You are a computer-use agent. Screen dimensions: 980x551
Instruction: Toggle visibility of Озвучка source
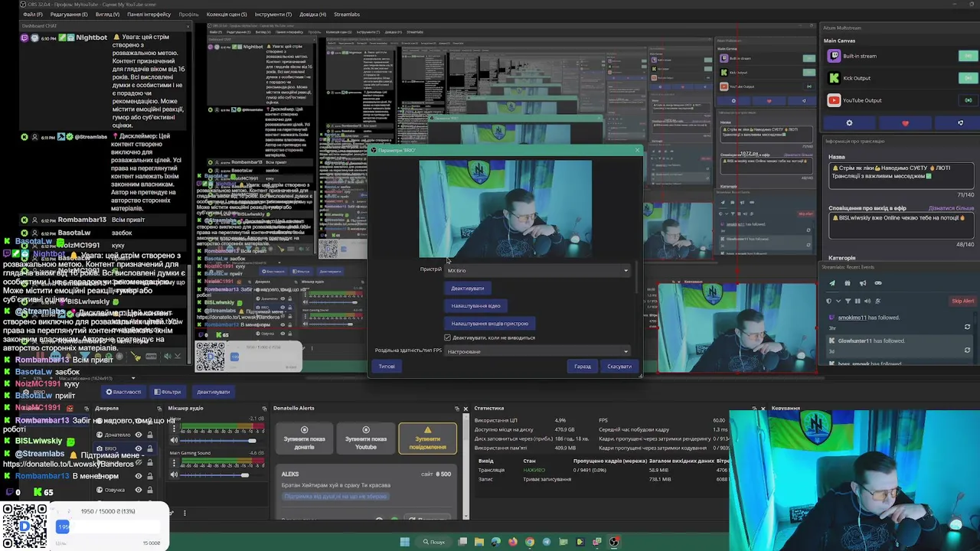(139, 490)
